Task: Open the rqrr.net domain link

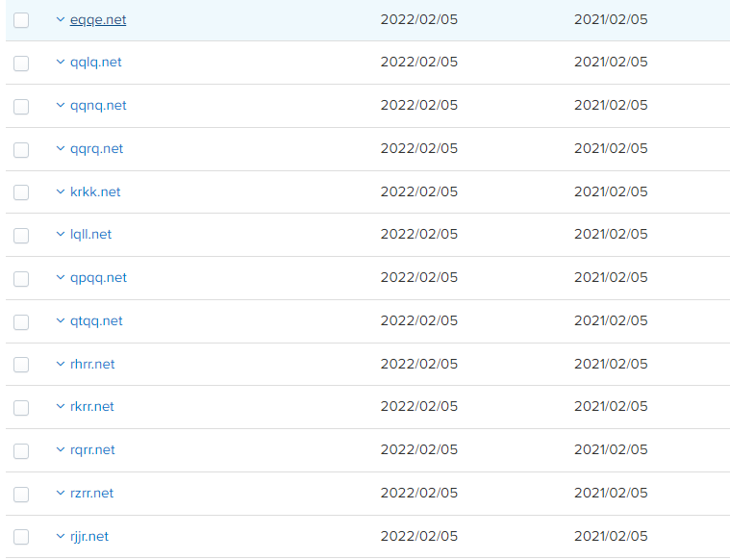Action: click(92, 450)
